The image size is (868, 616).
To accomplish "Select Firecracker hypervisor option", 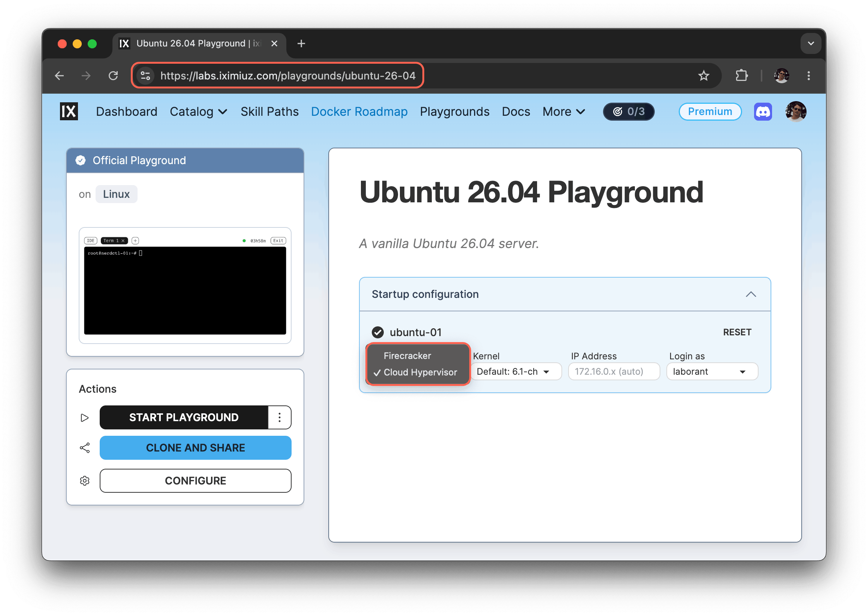I will (x=418, y=356).
